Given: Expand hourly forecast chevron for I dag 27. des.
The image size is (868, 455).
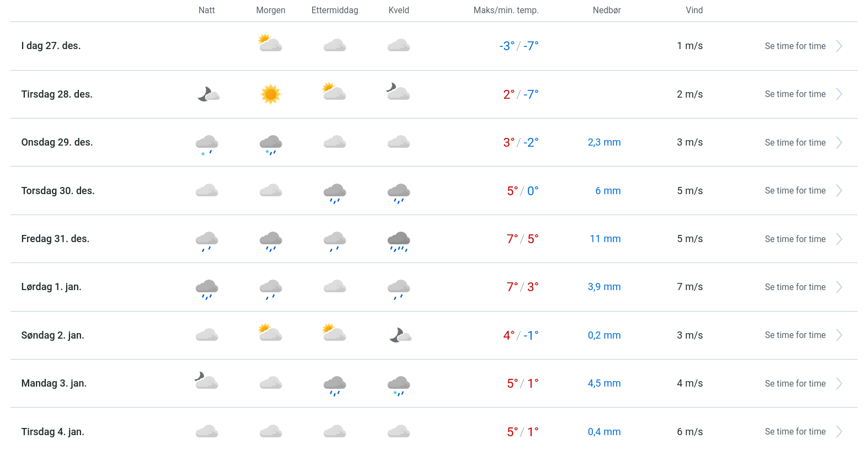Looking at the screenshot, I should tap(839, 46).
